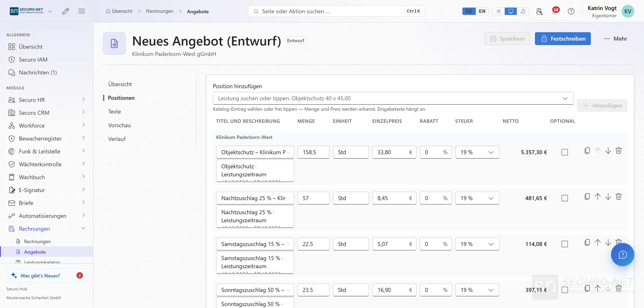Viewport: 644px width, 308px height.
Task: Open the Mehr menu button
Action: point(615,39)
